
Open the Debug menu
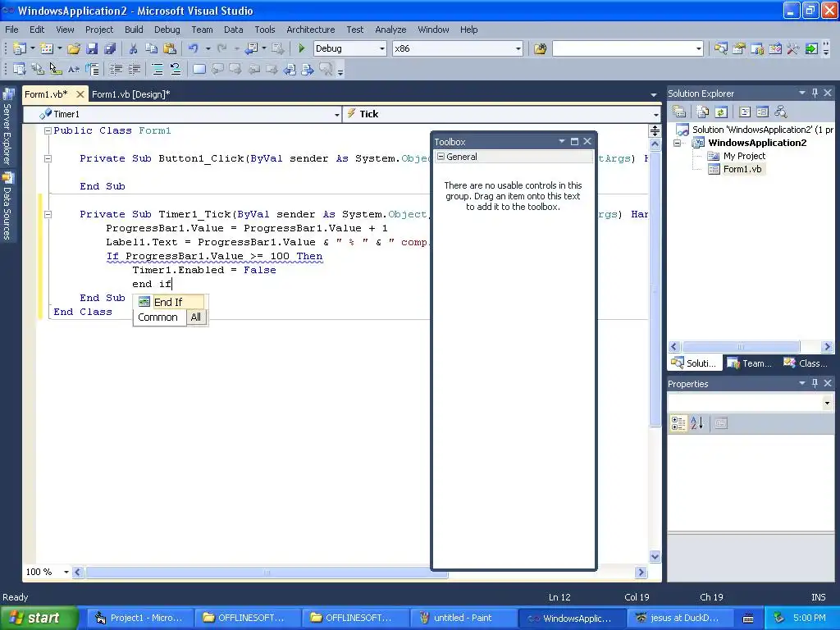(x=167, y=30)
